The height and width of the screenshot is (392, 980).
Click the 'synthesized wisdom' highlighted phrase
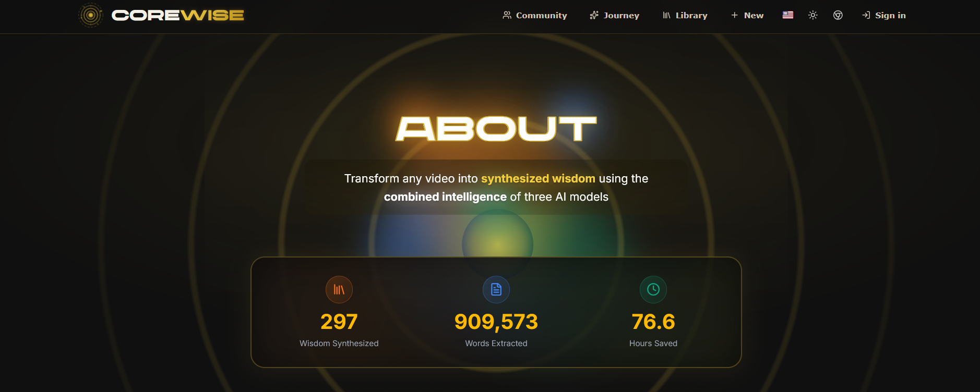point(538,178)
